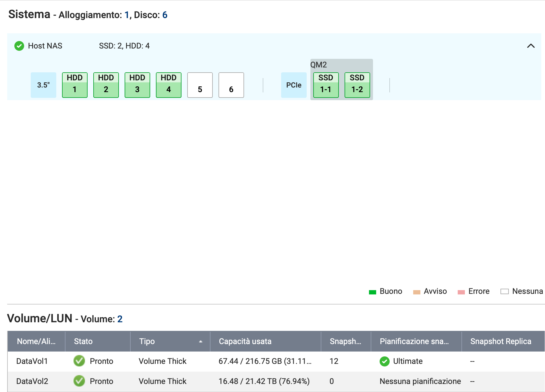Sort volumes by Tipo column
Screen dimensions: 545x392
[x=147, y=341]
